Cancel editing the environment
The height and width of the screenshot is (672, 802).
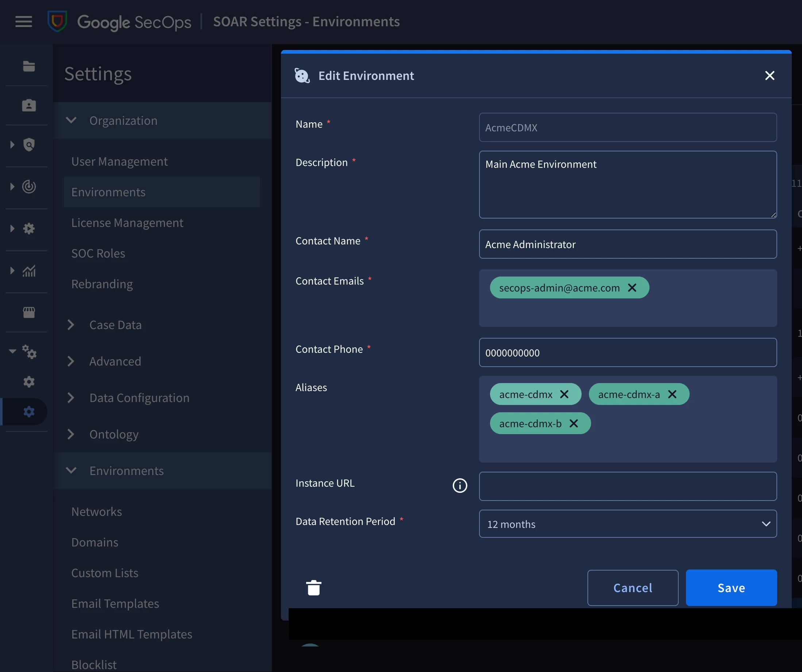coord(632,587)
